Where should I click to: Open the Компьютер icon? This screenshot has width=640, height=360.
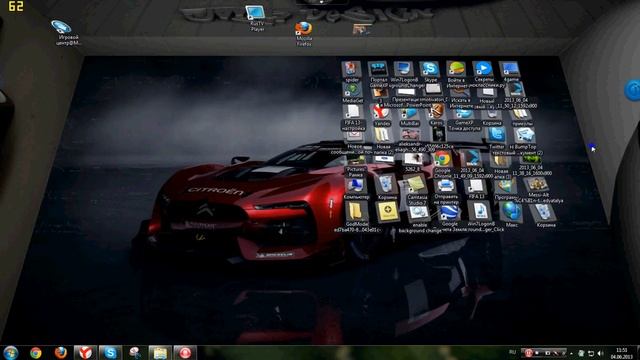356,188
